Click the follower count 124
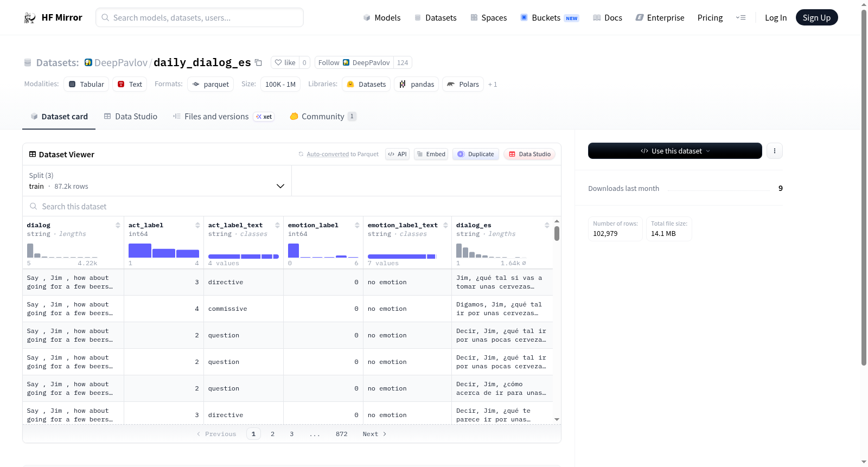Screen dimensions: 868x467 pos(403,62)
